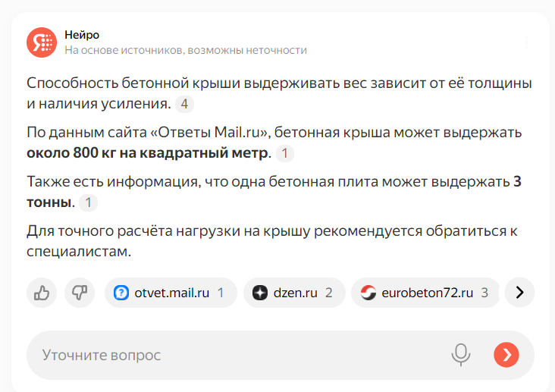Image resolution: width=555 pixels, height=392 pixels.
Task: Dislike the answer with thumbs down
Action: tap(78, 292)
